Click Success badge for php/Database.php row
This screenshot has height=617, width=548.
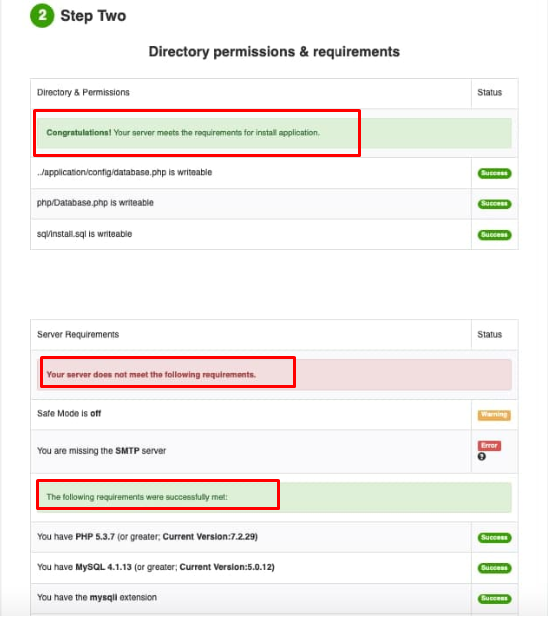pyautogui.click(x=494, y=204)
